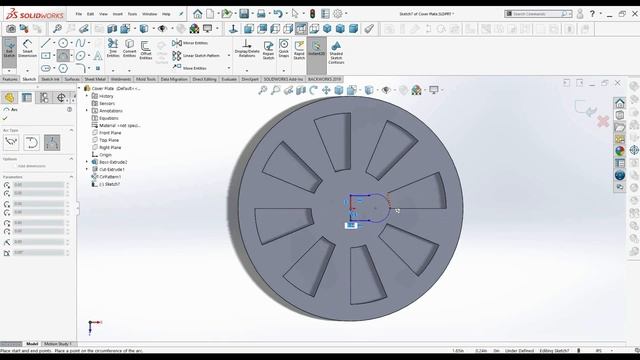Select the Corner Rectangle tool
640x360 pixels.
tap(46, 56)
